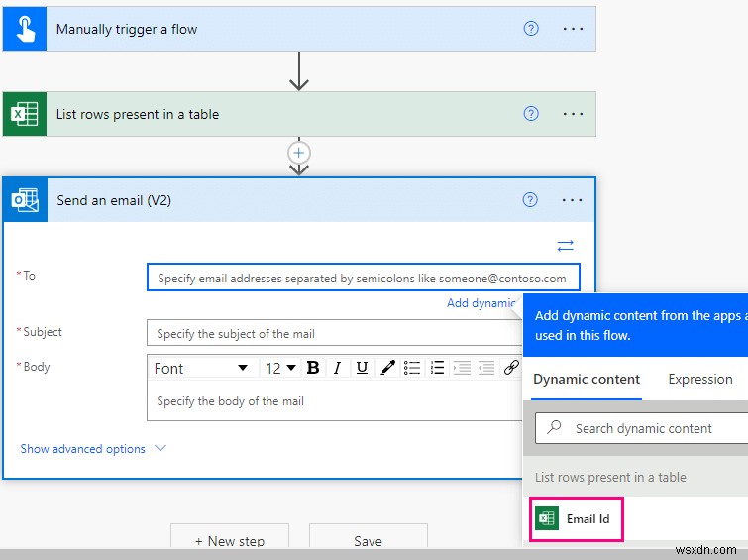748x560 pixels.
Task: Open more options for Send an email (V2)
Action: 572,200
